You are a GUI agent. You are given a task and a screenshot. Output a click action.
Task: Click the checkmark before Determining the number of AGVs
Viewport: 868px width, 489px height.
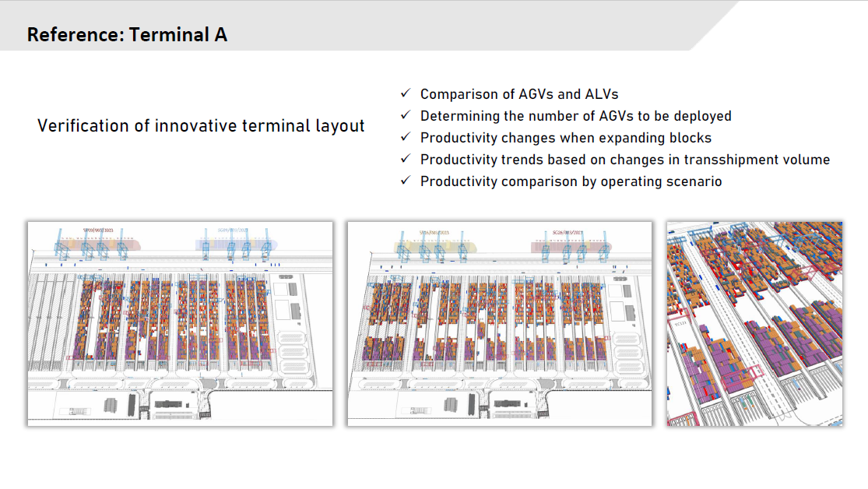coord(405,115)
